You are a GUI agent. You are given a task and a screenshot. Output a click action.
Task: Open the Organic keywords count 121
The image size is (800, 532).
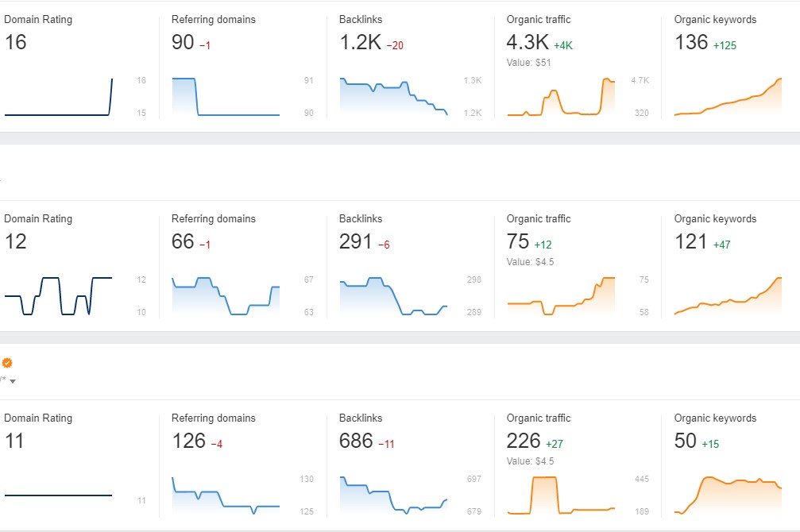coord(691,242)
